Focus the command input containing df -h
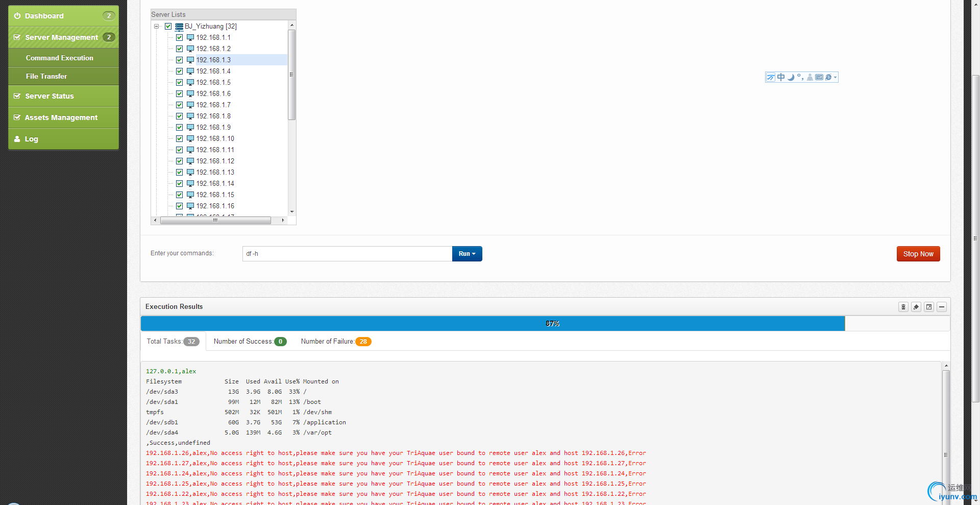Image resolution: width=980 pixels, height=505 pixels. coord(347,254)
